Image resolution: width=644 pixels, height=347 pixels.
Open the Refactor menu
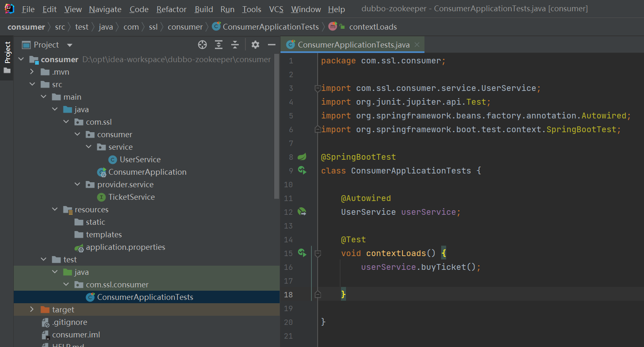click(x=172, y=9)
